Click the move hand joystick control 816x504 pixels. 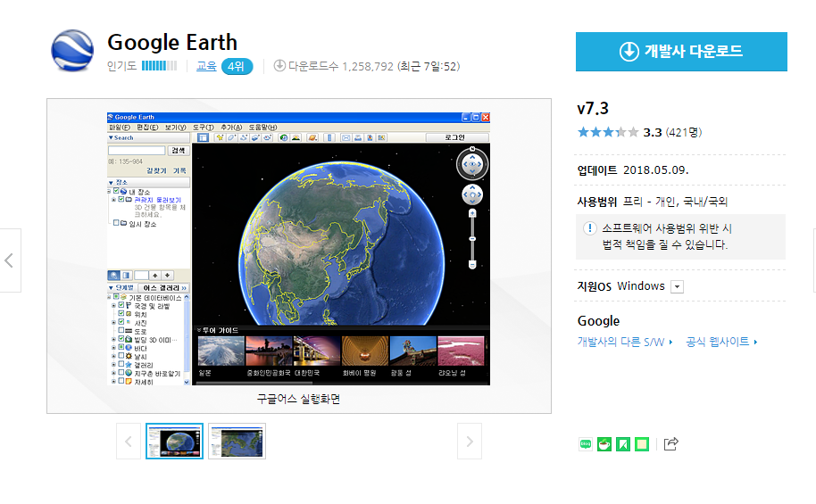click(472, 195)
